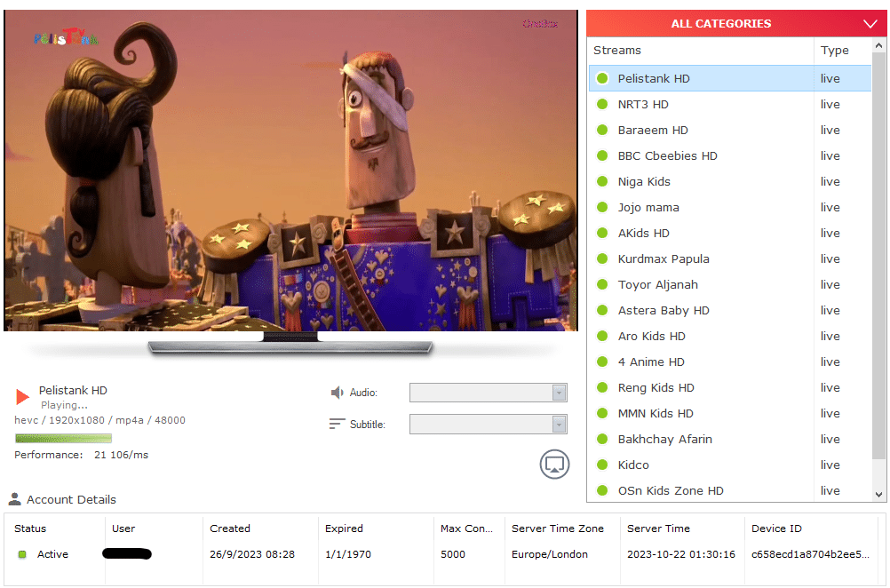Click the stream list scrollbar thumb
The height and width of the screenshot is (588, 890).
pos(878,256)
